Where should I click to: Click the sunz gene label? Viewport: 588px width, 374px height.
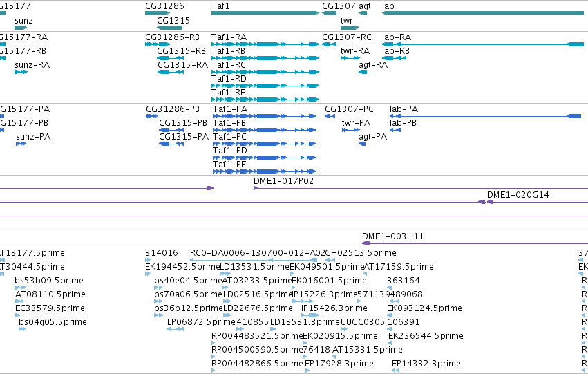(x=23, y=20)
